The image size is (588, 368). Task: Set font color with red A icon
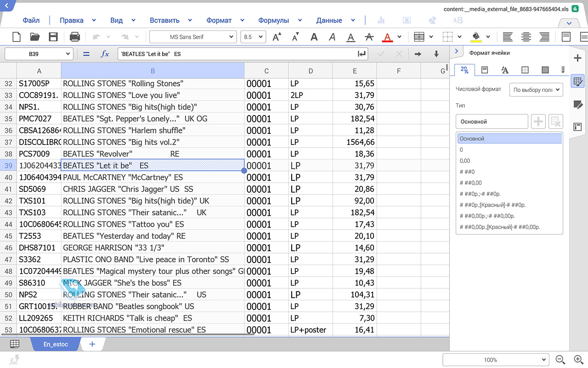coord(388,37)
